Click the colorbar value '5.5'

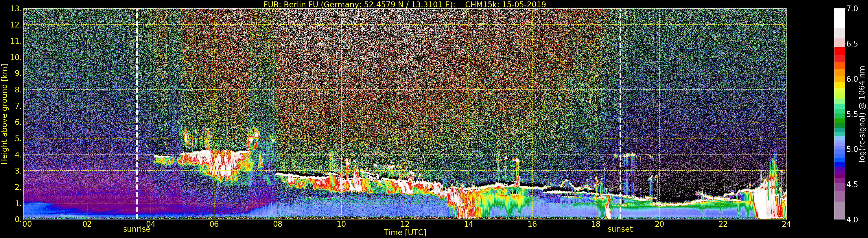[852, 114]
